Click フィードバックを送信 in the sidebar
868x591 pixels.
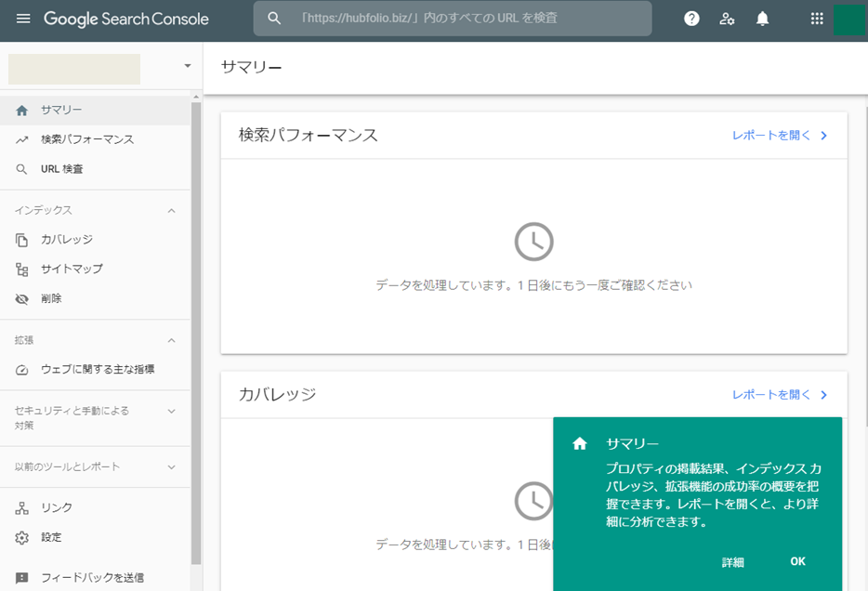(95, 578)
